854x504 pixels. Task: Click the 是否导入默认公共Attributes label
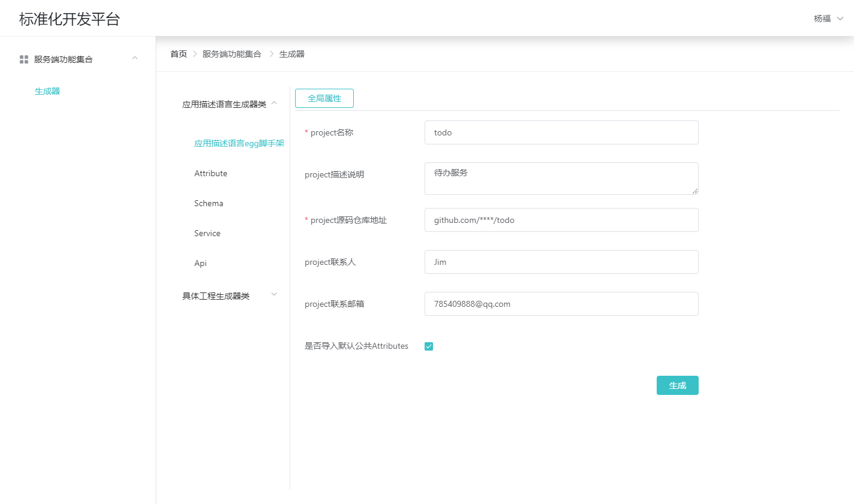pyautogui.click(x=356, y=346)
